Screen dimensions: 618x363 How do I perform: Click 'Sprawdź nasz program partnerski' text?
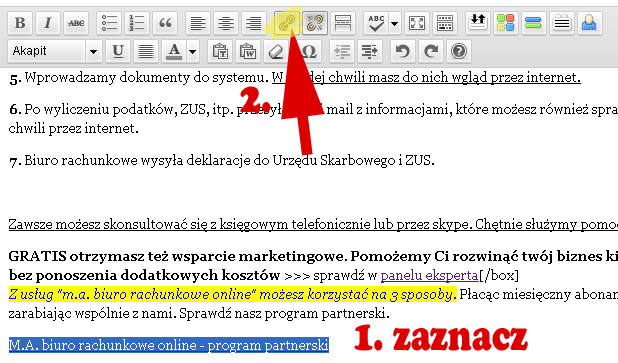pyautogui.click(x=284, y=314)
